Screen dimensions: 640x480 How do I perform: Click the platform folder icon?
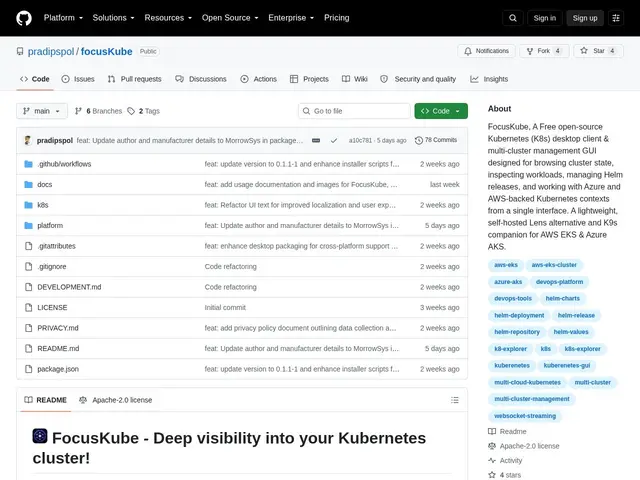28,225
